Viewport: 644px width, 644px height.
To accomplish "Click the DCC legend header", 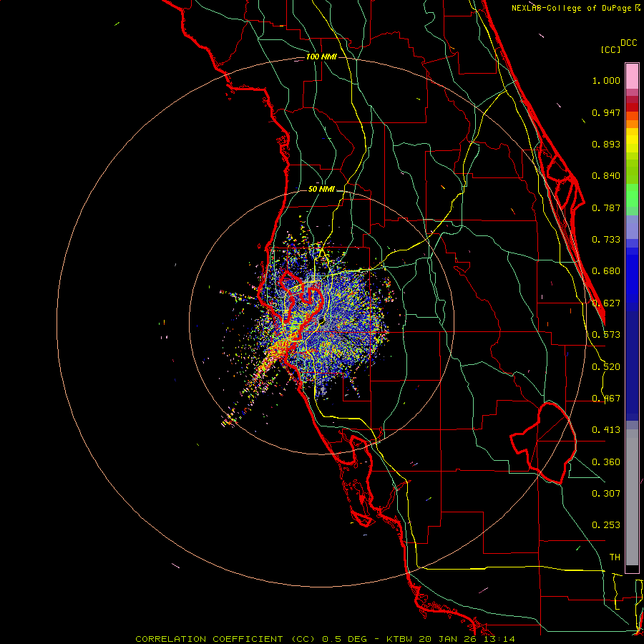I will (x=628, y=43).
